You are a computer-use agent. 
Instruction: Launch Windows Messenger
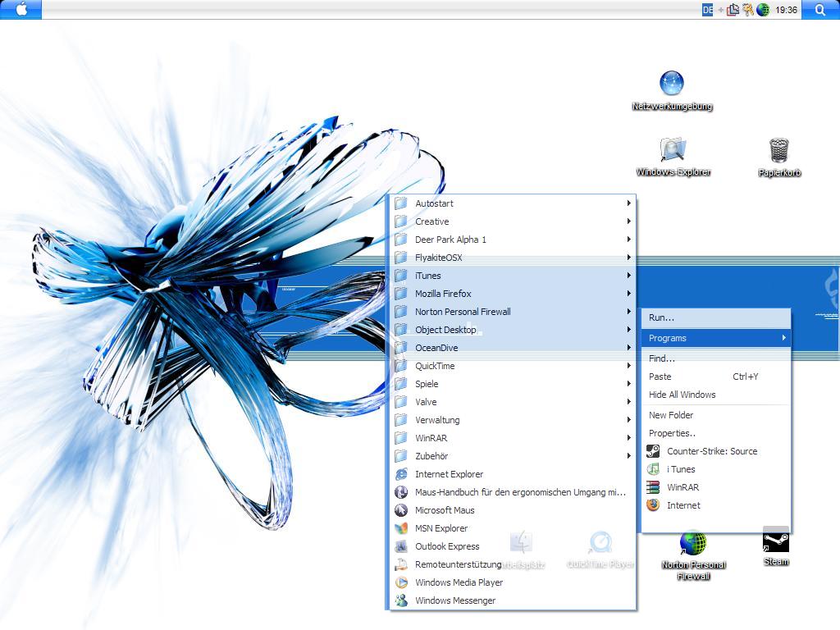513,600
